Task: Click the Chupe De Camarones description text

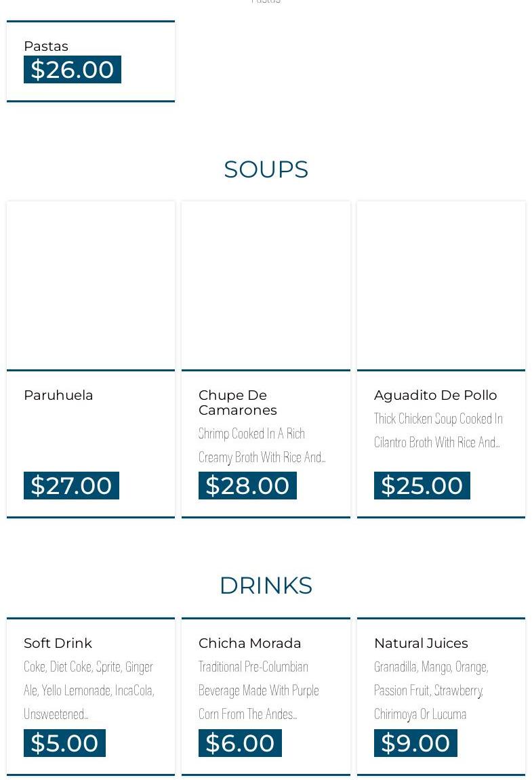Action: click(x=262, y=445)
